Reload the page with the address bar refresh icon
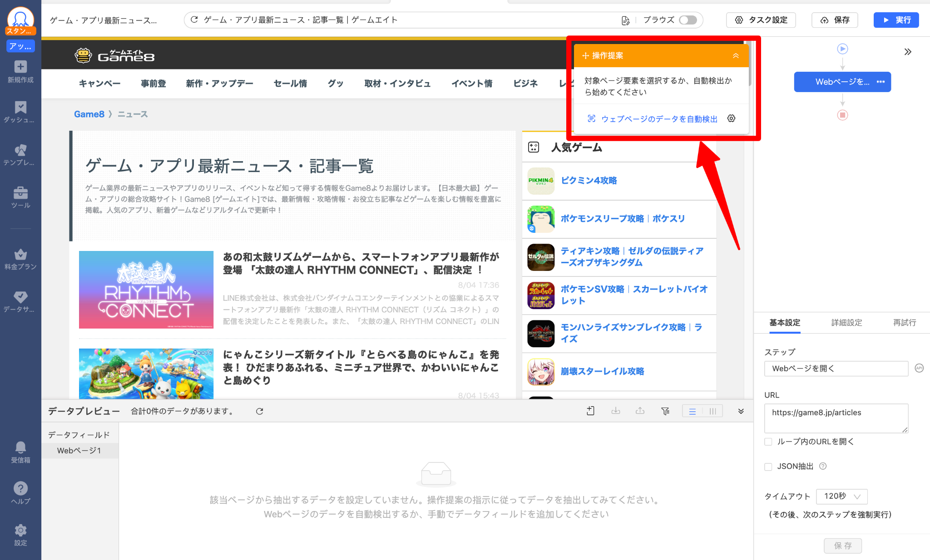930x560 pixels. pyautogui.click(x=194, y=20)
